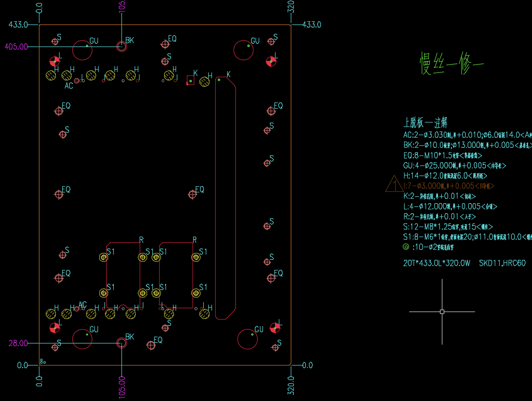Click the bottom BK hole above 105.00 dimension
The width and height of the screenshot is (532, 401).
121,344
